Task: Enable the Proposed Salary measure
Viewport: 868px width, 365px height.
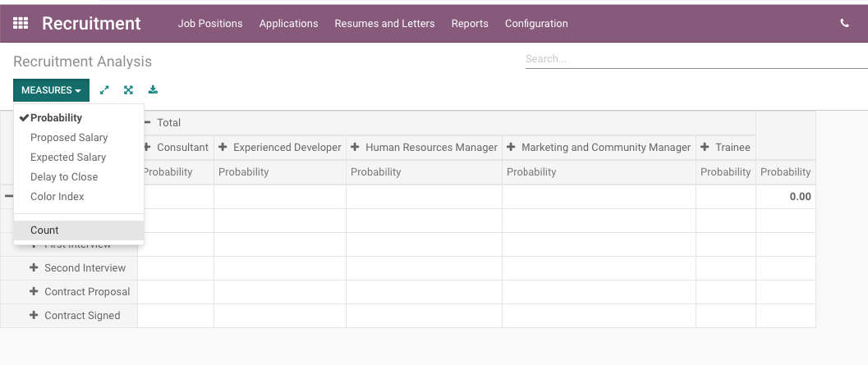Action: pos(69,138)
